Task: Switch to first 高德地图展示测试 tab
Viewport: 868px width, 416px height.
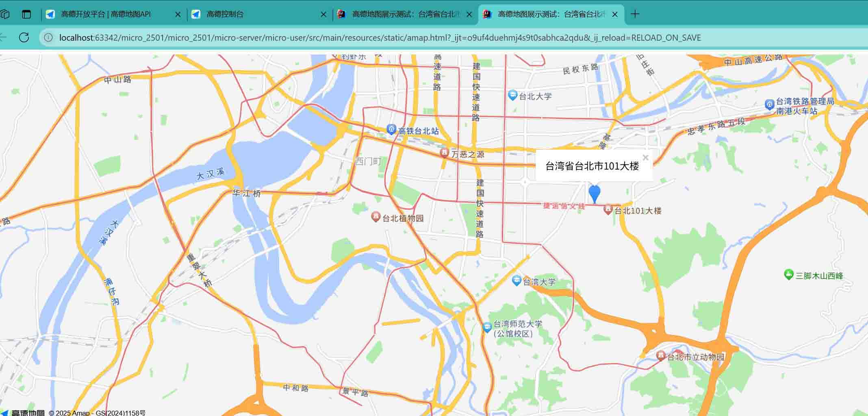Action: [405, 14]
